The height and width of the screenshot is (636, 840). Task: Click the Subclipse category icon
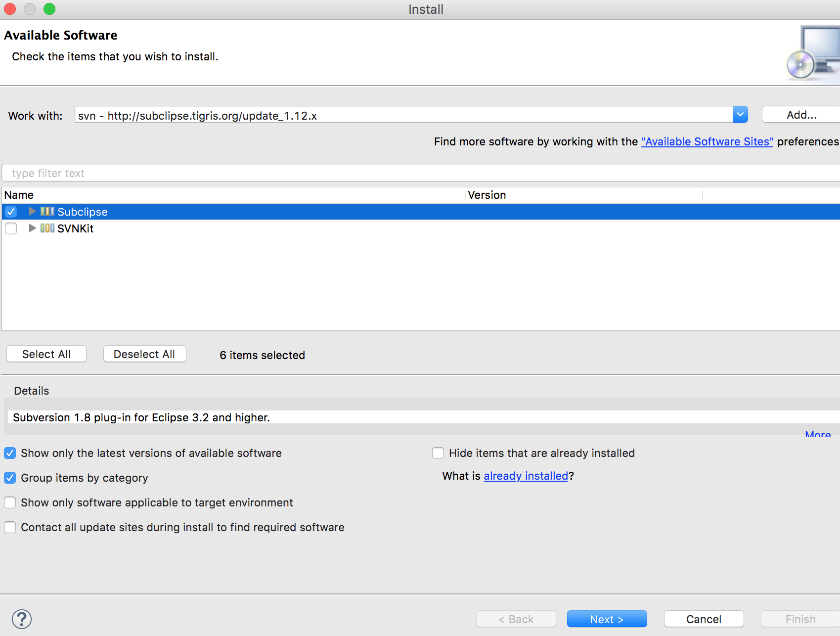[47, 212]
